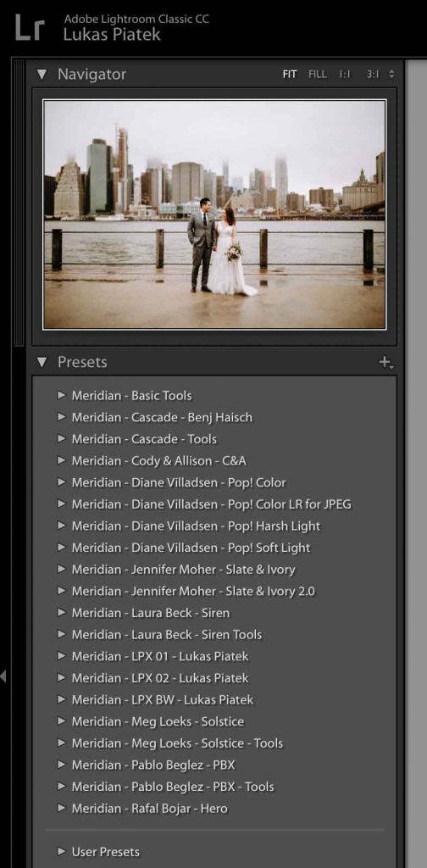Click the Lr Lightroom logo
The image size is (427, 868).
tap(30, 27)
